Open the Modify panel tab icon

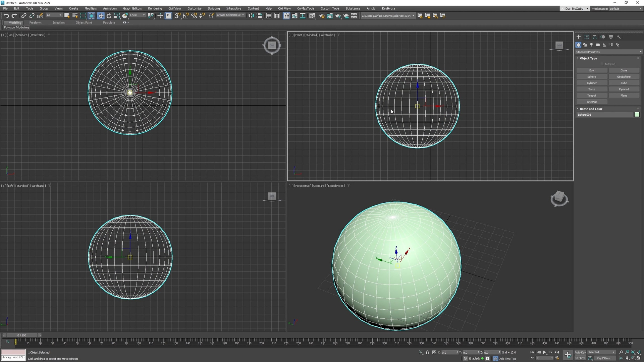point(587,37)
